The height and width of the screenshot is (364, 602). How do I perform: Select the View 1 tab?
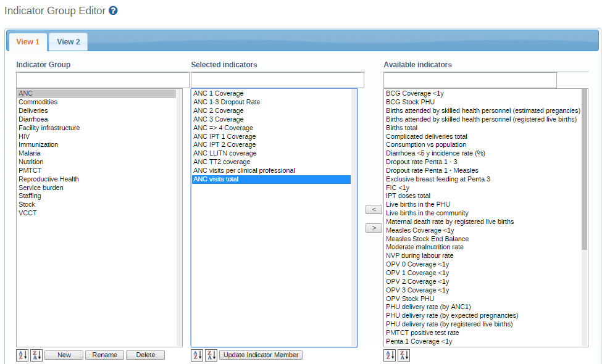[28, 42]
